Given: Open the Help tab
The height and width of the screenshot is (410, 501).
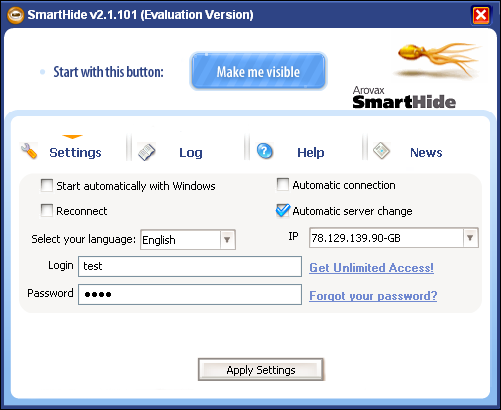Looking at the screenshot, I should click(311, 153).
